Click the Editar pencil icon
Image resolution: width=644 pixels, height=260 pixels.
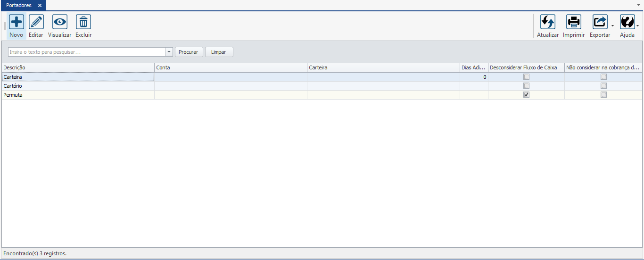coord(36,22)
